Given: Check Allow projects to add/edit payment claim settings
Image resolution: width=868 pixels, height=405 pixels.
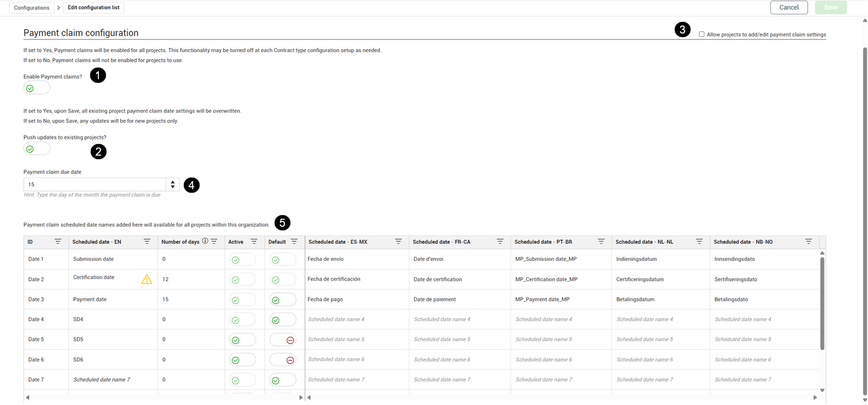Looking at the screenshot, I should coord(701,34).
